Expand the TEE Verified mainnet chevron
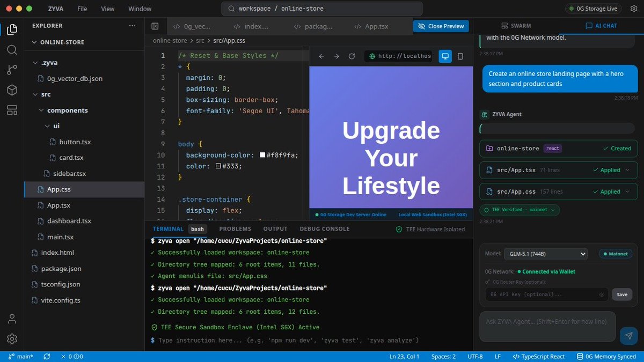Screen dimensions: 644x362 (x=553, y=210)
